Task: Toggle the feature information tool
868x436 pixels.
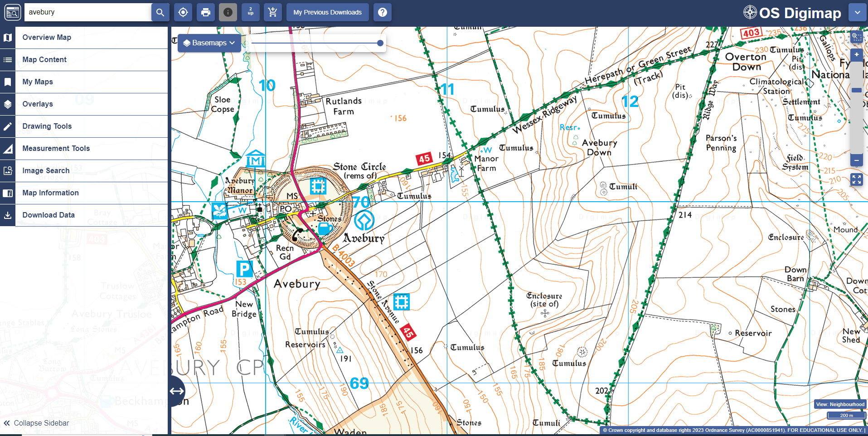Action: (228, 12)
